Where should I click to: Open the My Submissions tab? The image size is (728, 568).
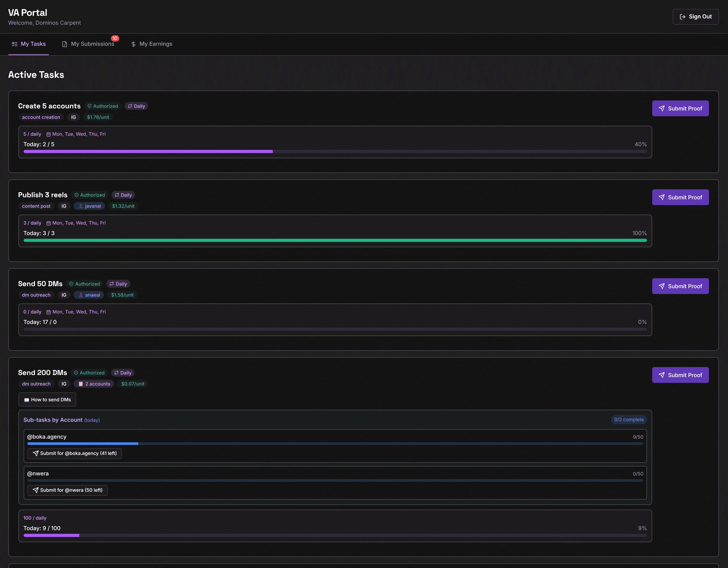coord(88,44)
